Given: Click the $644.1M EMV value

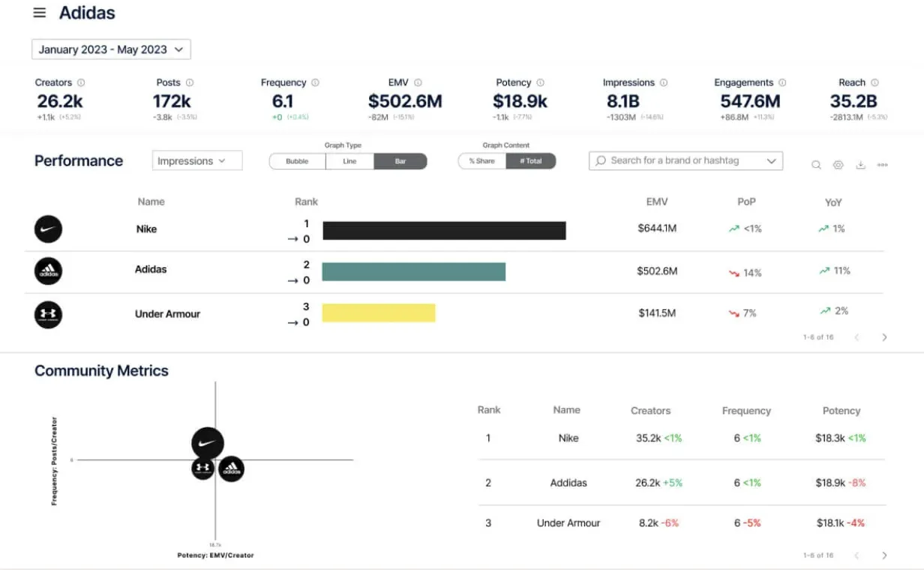Looking at the screenshot, I should pos(657,228).
